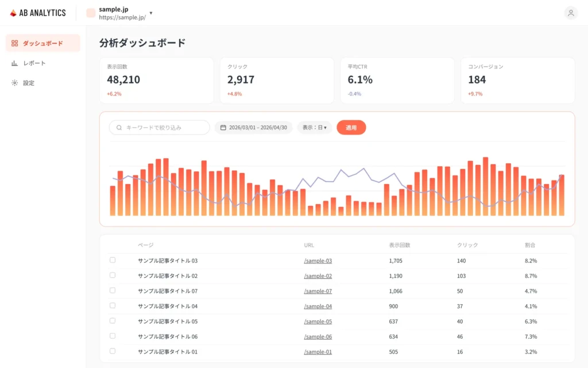This screenshot has height=368, width=588.
Task: Click the calendar icon beside date range
Action: (x=223, y=128)
